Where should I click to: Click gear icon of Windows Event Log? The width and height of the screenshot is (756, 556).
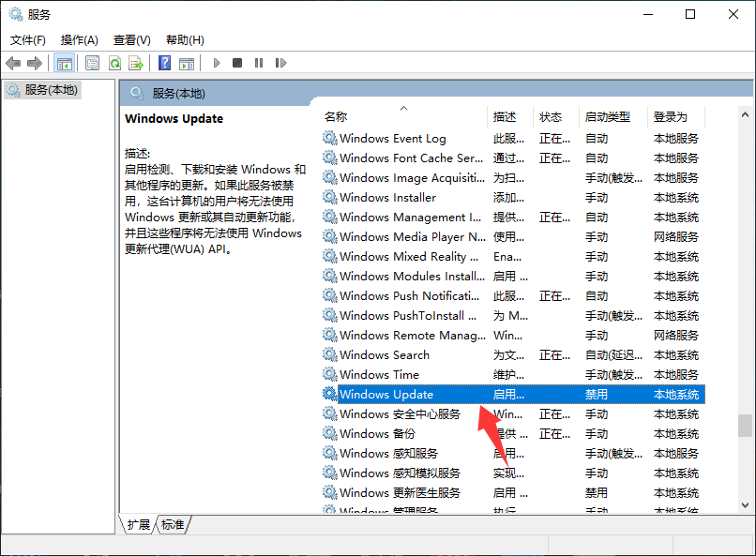pyautogui.click(x=330, y=138)
